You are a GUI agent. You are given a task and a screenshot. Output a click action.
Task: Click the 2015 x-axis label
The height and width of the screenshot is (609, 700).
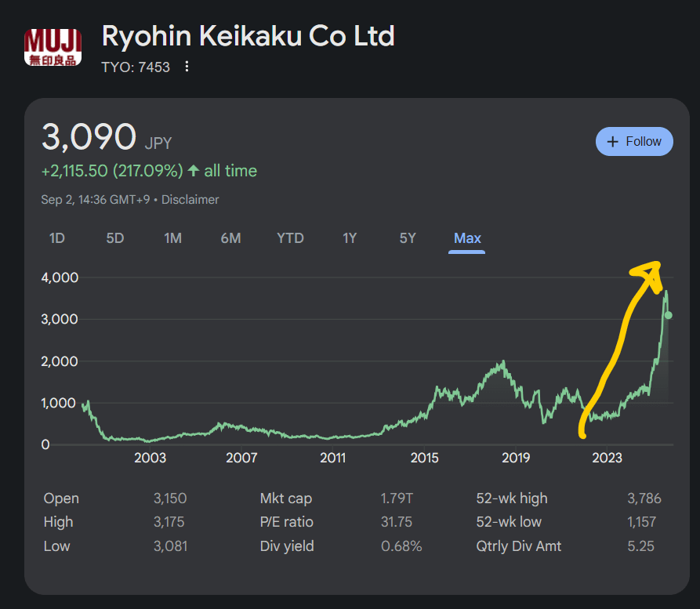424,458
